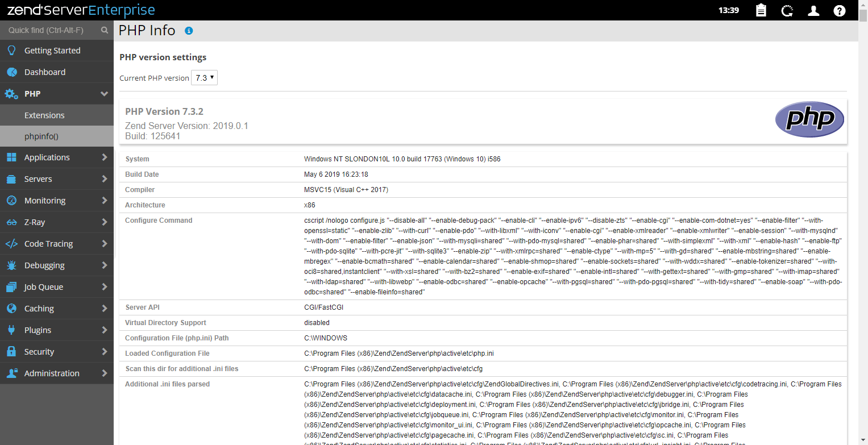
Task: Click the Debugging bug icon
Action: [12, 265]
